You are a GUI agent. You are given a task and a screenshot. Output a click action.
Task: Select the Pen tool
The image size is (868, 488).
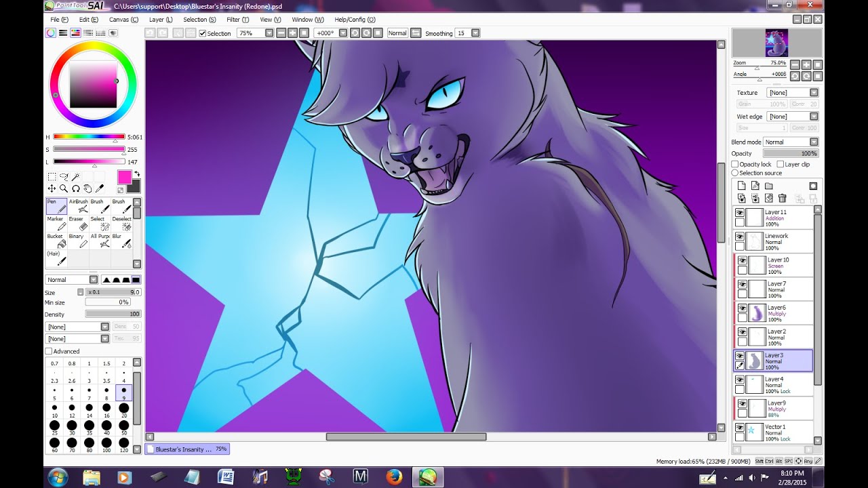click(x=56, y=206)
